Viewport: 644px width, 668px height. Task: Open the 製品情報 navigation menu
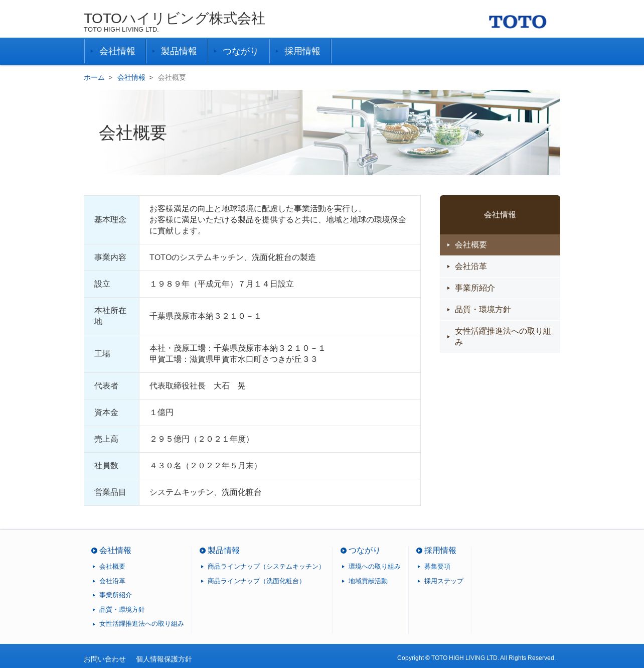click(x=177, y=51)
